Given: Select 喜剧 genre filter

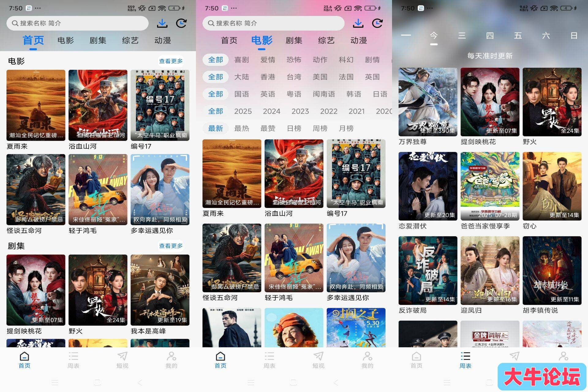Looking at the screenshot, I should (x=242, y=60).
